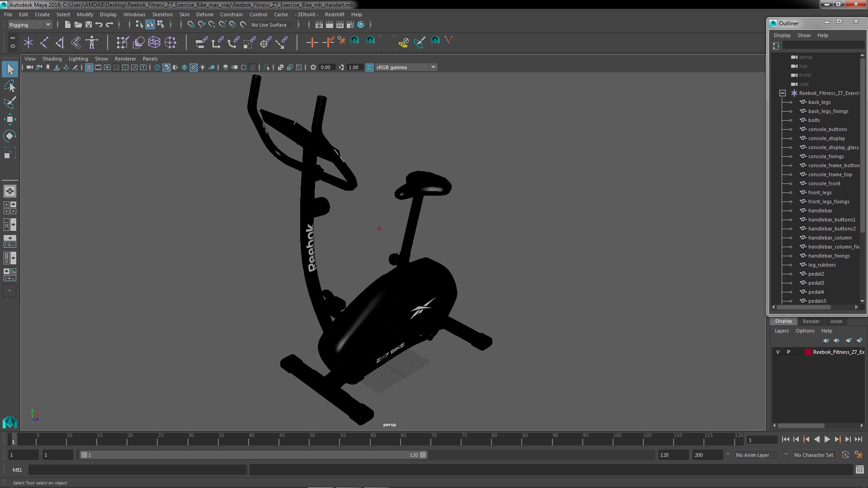
Task: Click the red layer color swatch
Action: click(x=808, y=352)
